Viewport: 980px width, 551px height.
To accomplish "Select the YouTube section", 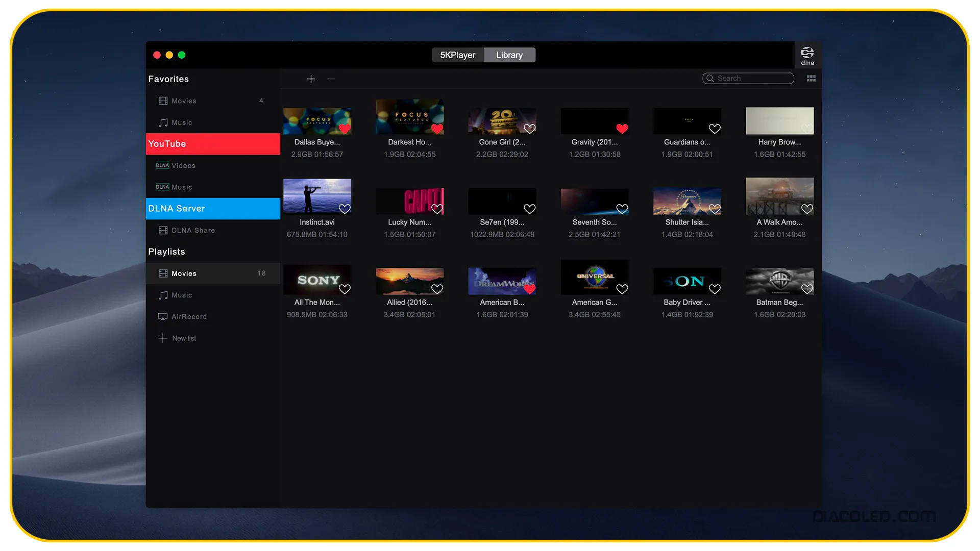I will (x=213, y=144).
